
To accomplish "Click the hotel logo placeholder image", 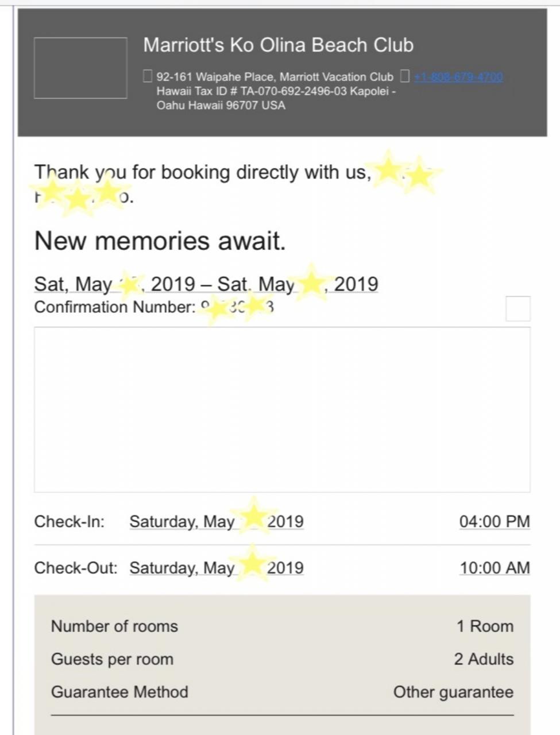I will (x=80, y=68).
